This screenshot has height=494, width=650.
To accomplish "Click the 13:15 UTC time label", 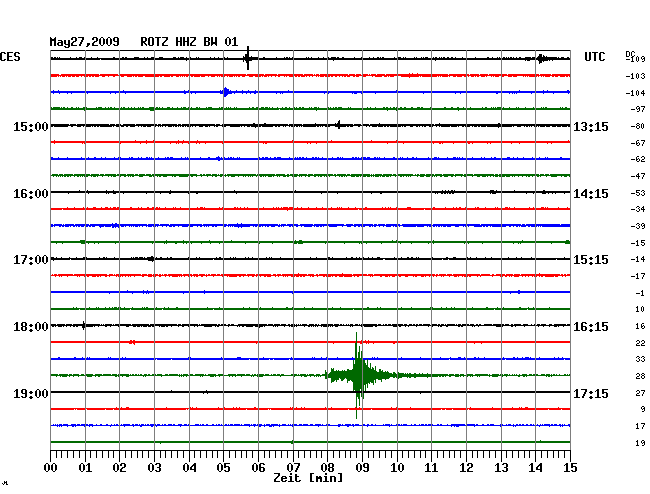I will point(591,126).
